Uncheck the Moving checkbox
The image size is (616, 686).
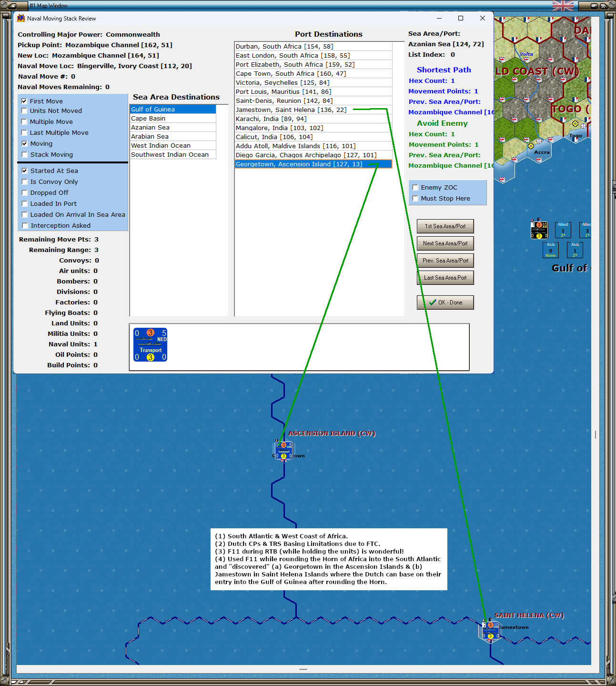click(x=24, y=143)
